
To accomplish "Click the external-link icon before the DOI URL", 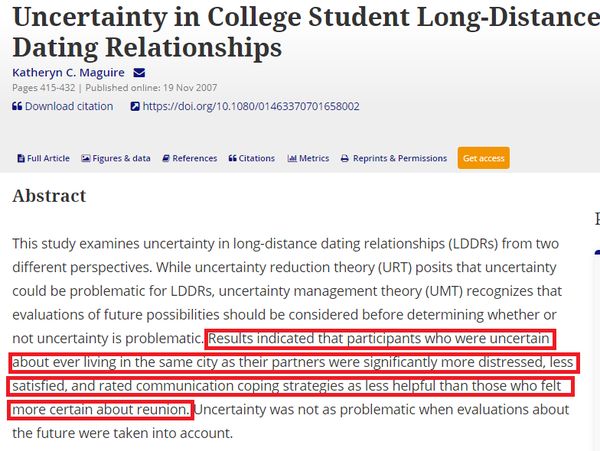I will coord(135,106).
